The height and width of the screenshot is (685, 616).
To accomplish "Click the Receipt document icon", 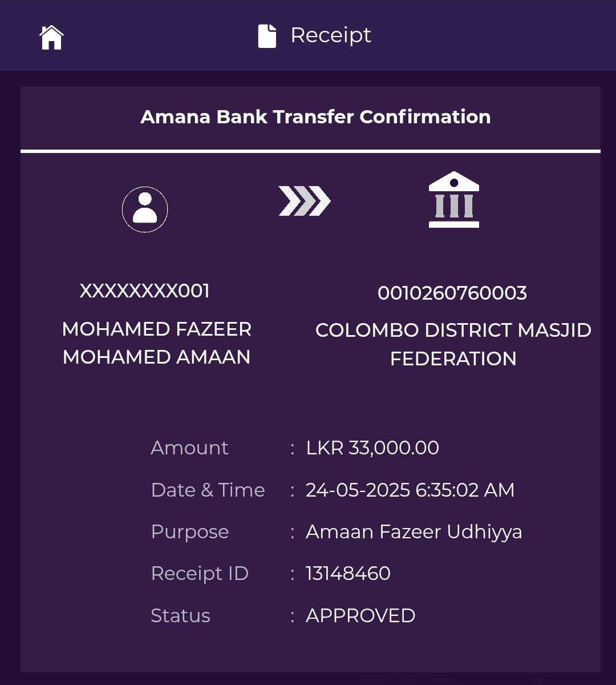I will click(267, 36).
